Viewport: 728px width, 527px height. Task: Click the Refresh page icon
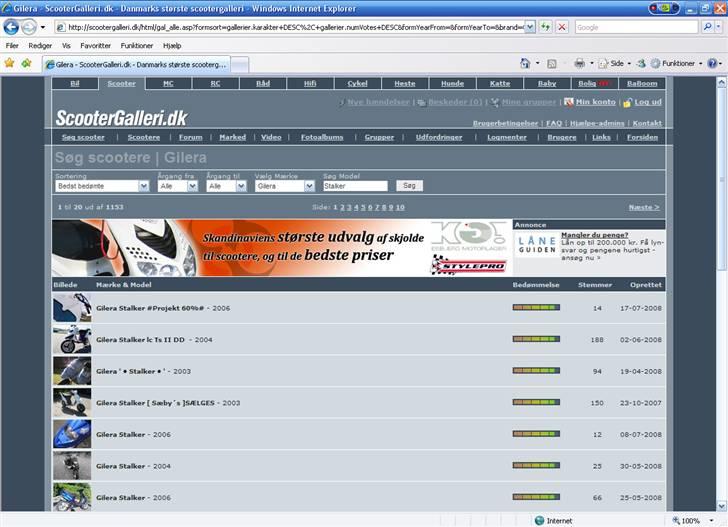(546, 27)
